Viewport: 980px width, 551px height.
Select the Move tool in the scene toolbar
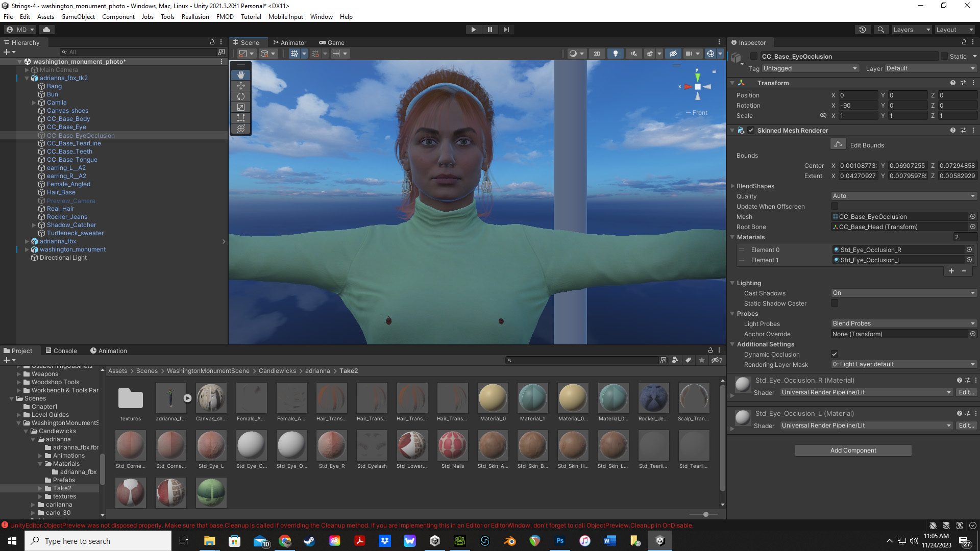[240, 86]
